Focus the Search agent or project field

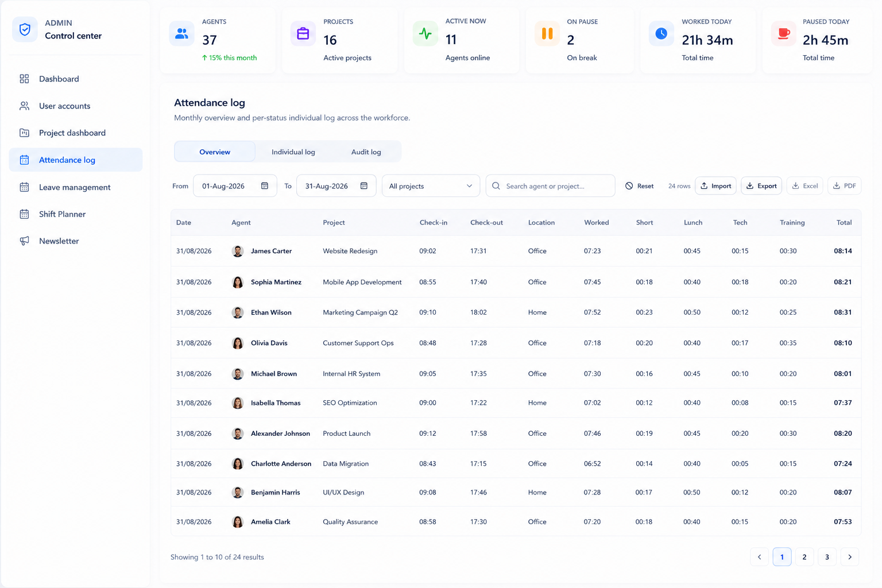pos(551,186)
